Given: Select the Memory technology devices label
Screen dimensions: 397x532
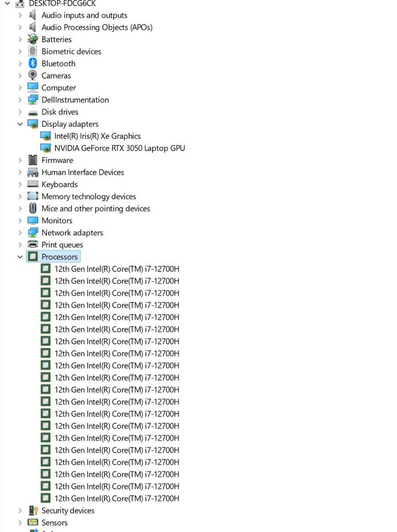Looking at the screenshot, I should point(89,196).
